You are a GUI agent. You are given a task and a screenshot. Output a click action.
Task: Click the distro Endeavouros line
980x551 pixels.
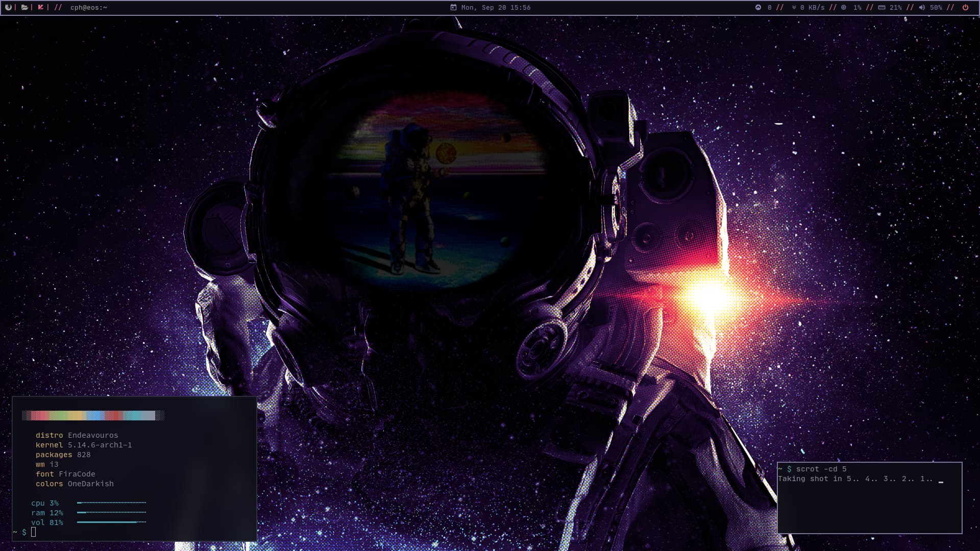[x=77, y=435]
